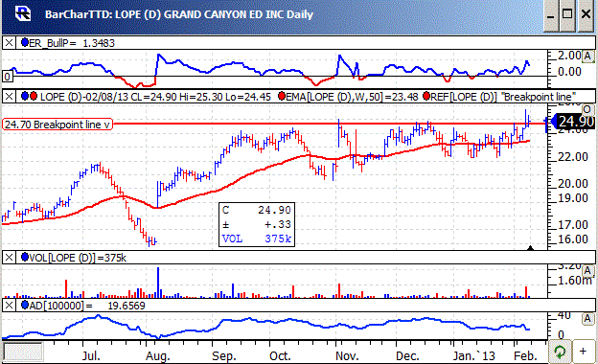
Task: Click the 24.90 current price tag
Action: coord(576,122)
